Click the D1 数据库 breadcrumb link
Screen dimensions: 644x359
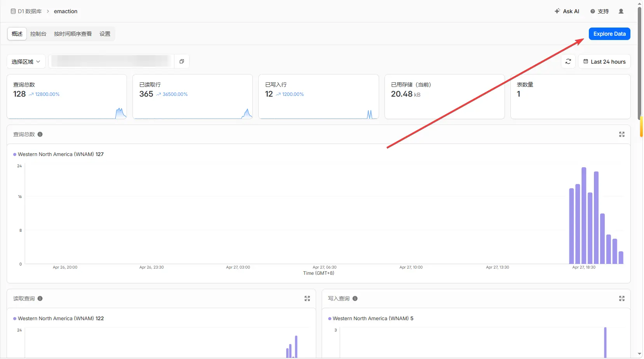point(26,11)
